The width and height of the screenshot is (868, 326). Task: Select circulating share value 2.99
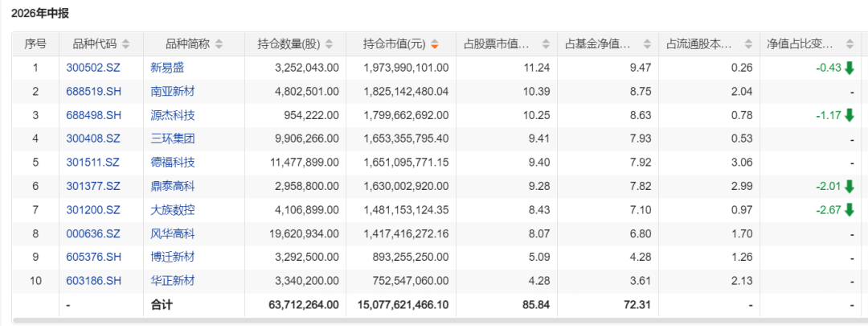point(743,186)
